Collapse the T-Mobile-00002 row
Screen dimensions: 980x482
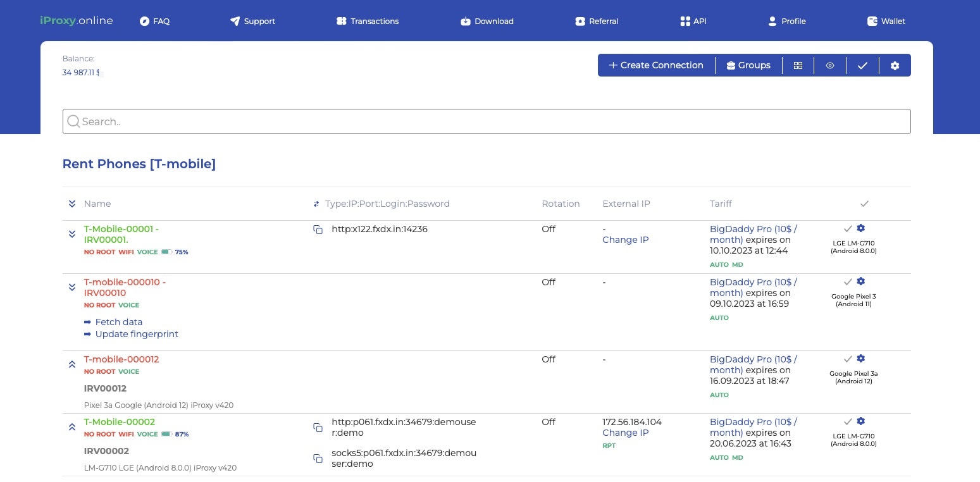click(x=72, y=427)
